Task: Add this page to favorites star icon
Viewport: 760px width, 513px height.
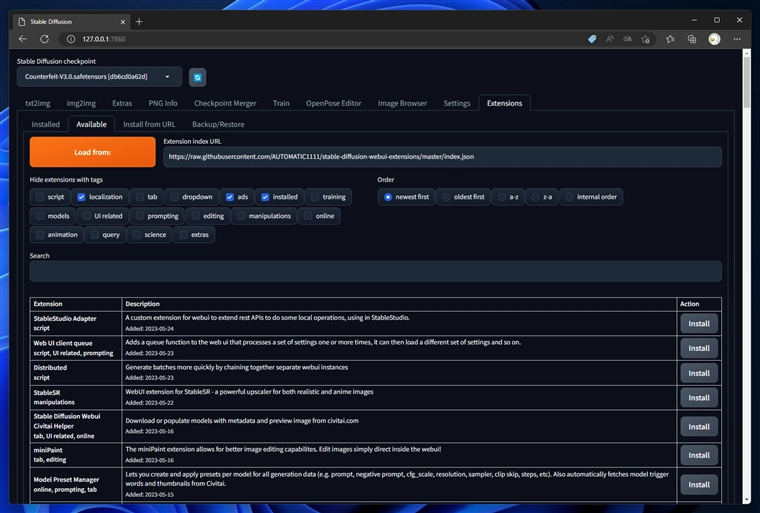Action: (x=645, y=39)
